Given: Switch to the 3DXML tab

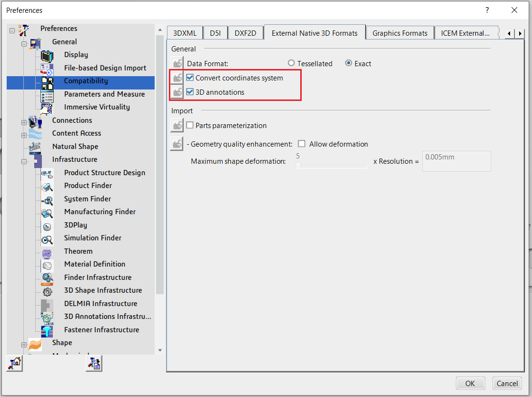Looking at the screenshot, I should pos(185,33).
